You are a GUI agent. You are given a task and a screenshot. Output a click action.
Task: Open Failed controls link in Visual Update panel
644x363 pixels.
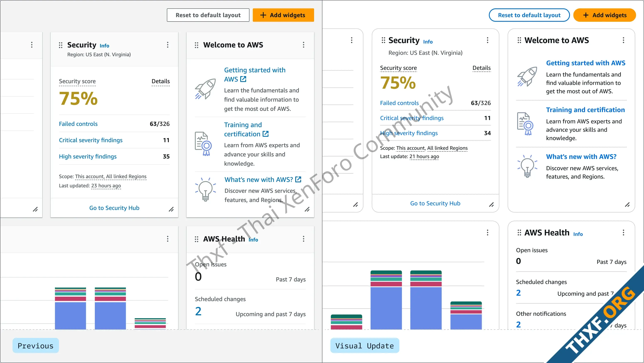click(x=399, y=103)
